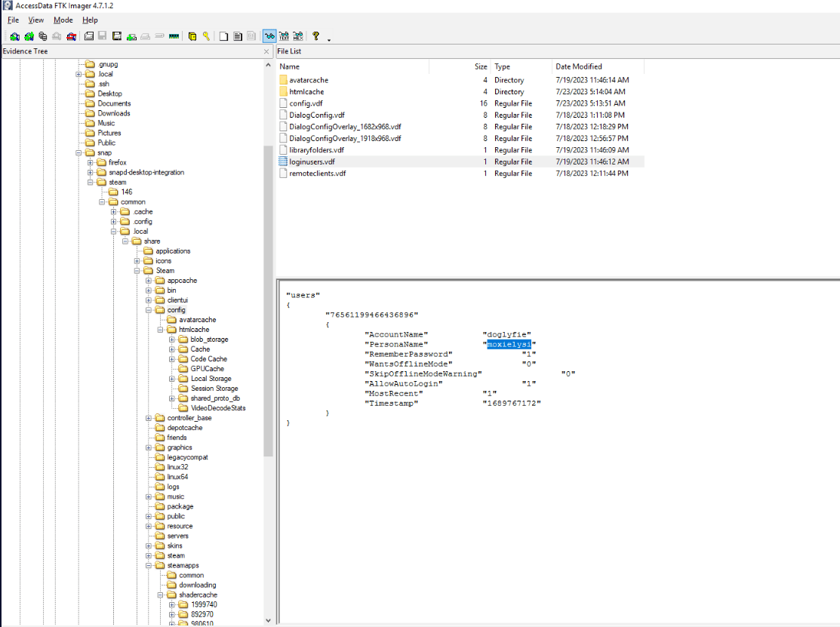Image resolution: width=840 pixels, height=627 pixels.
Task: Expand the blob_storage folder node
Action: click(172, 340)
